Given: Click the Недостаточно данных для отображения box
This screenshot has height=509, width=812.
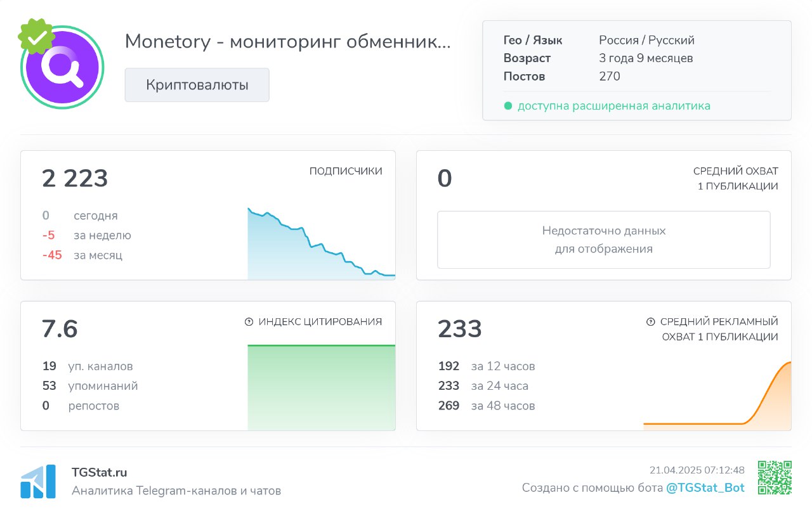Looking at the screenshot, I should [x=603, y=240].
